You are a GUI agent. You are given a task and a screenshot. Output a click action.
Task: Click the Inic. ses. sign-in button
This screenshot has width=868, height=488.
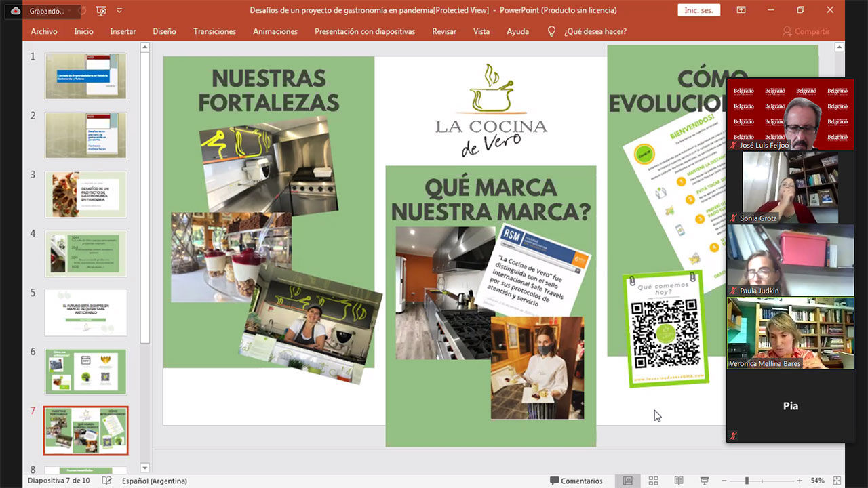[x=698, y=10]
